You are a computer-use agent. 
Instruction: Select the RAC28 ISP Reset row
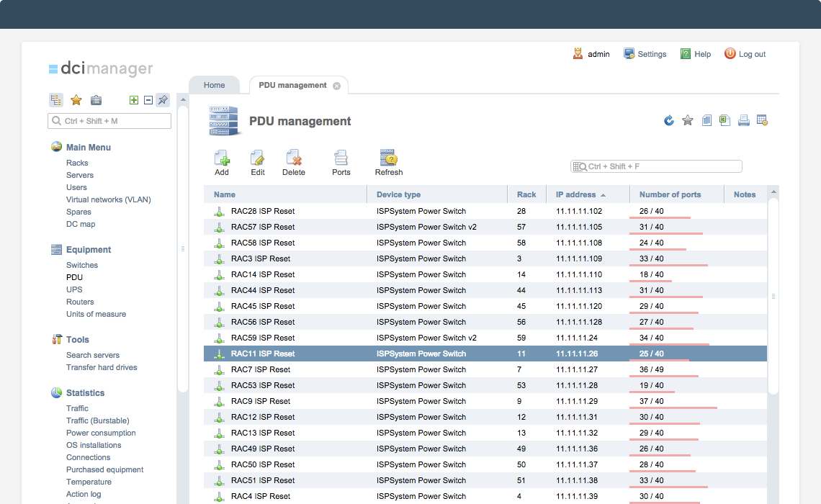tap(485, 211)
